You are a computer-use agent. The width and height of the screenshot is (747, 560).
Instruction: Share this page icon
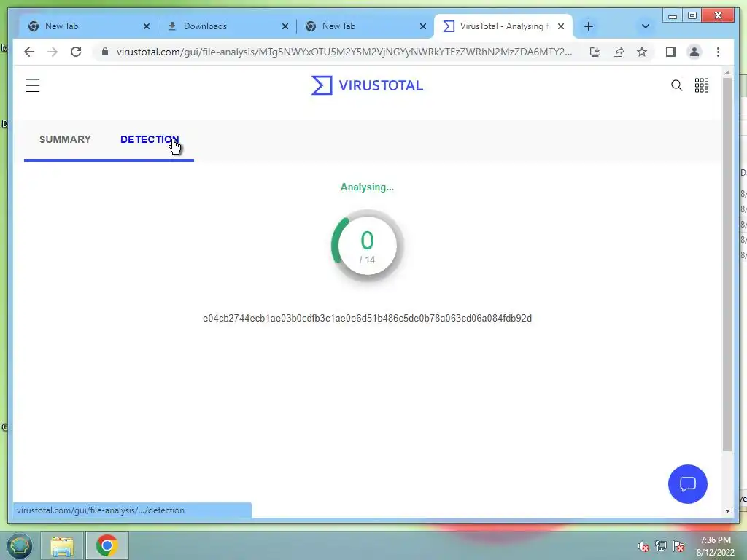619,52
